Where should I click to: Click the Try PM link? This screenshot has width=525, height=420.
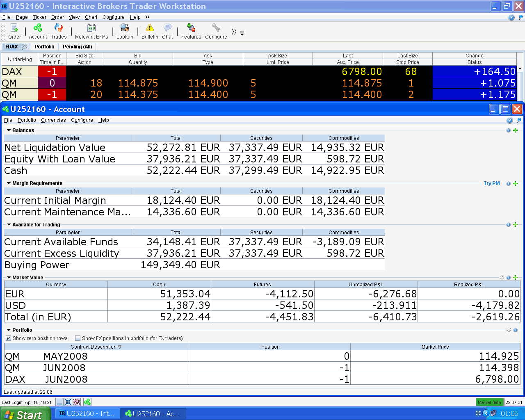pos(492,183)
